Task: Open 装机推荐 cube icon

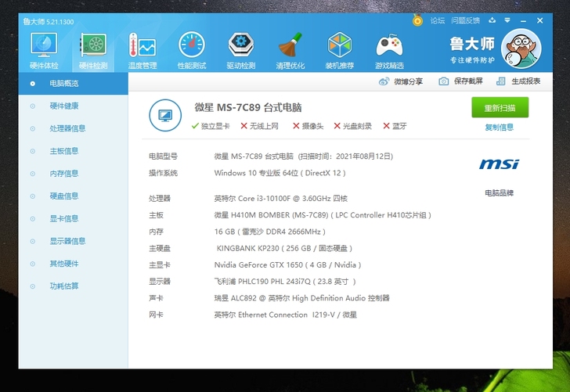Action: pyautogui.click(x=340, y=51)
